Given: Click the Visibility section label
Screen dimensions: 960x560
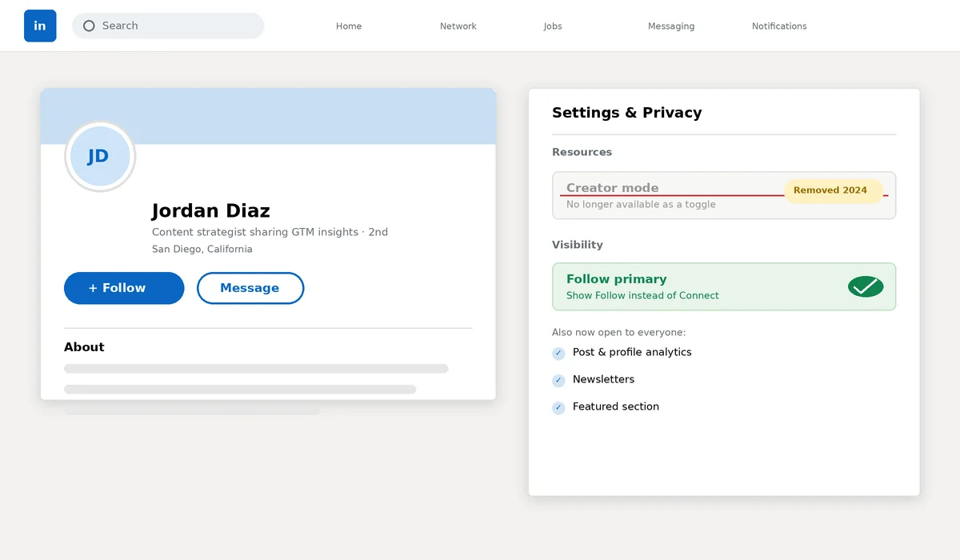Looking at the screenshot, I should pyautogui.click(x=578, y=245).
